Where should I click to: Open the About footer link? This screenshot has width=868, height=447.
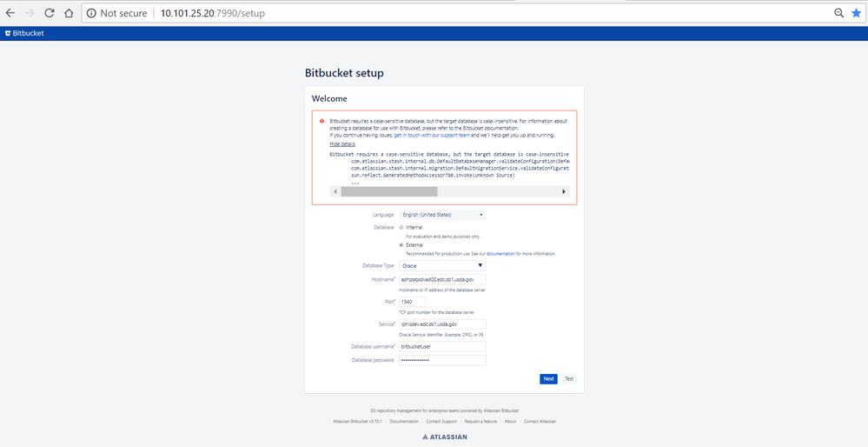click(x=510, y=422)
